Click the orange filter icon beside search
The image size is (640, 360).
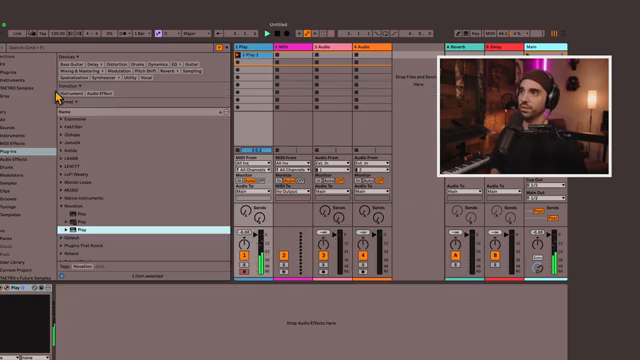pos(219,48)
